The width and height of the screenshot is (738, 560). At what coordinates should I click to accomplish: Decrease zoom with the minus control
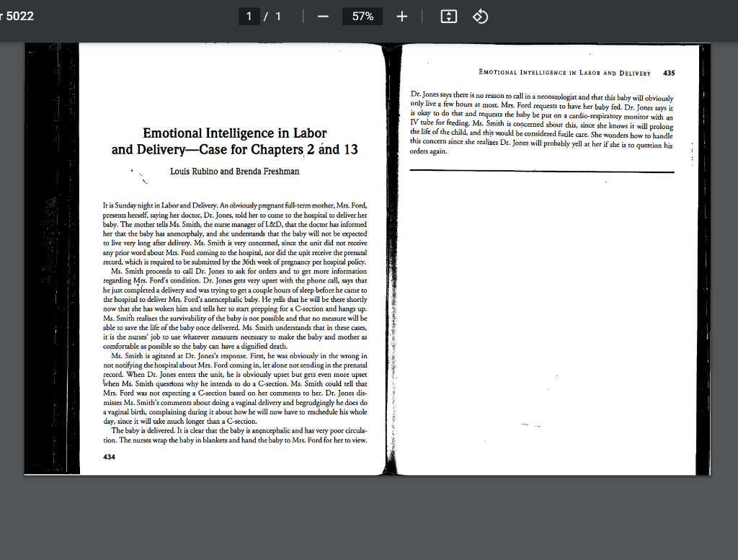[322, 16]
